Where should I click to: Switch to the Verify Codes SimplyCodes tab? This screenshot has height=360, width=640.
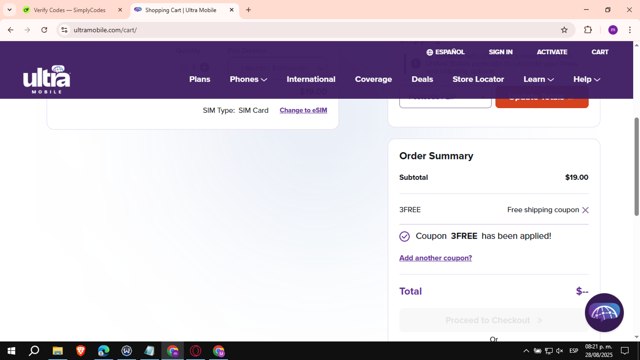69,10
